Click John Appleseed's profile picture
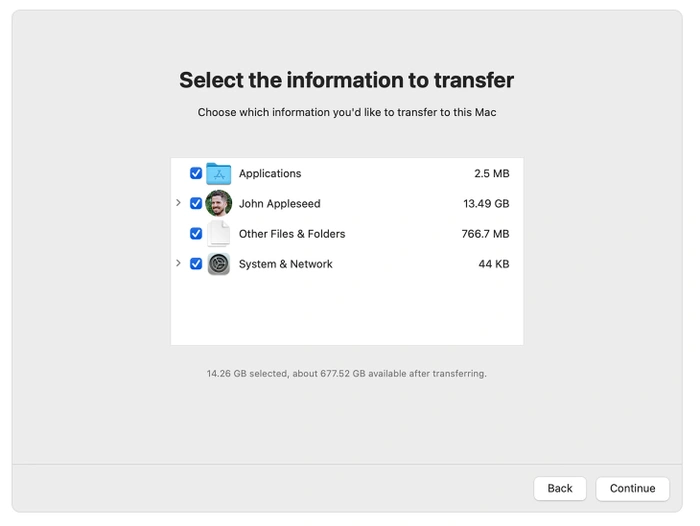The width and height of the screenshot is (700, 526). pos(218,203)
